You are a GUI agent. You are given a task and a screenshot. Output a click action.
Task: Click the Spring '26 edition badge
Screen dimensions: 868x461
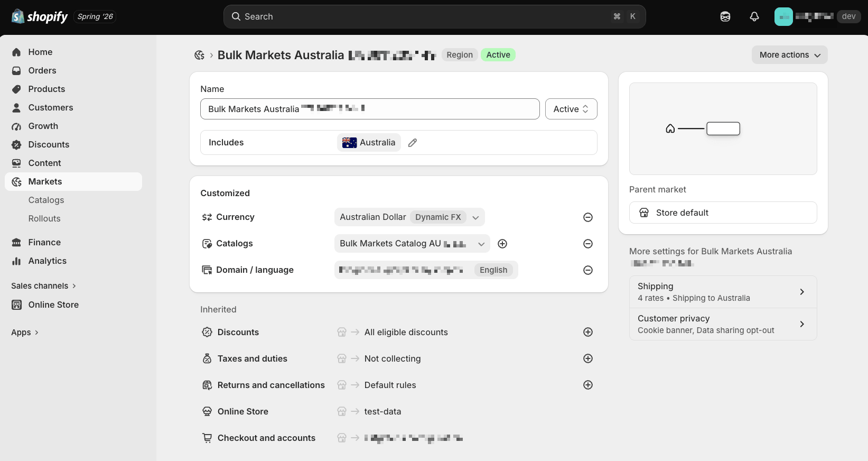95,16
